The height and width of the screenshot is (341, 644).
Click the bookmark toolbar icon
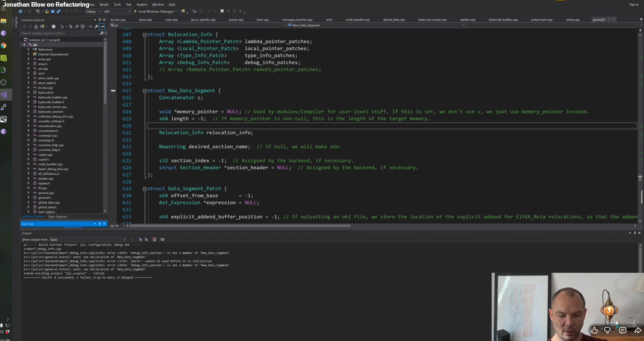coord(222,11)
